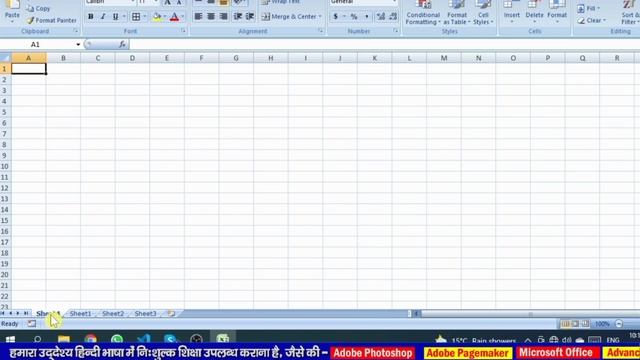The image size is (640, 360).
Task: Open the Clear menu in Editing
Action: 592,20
